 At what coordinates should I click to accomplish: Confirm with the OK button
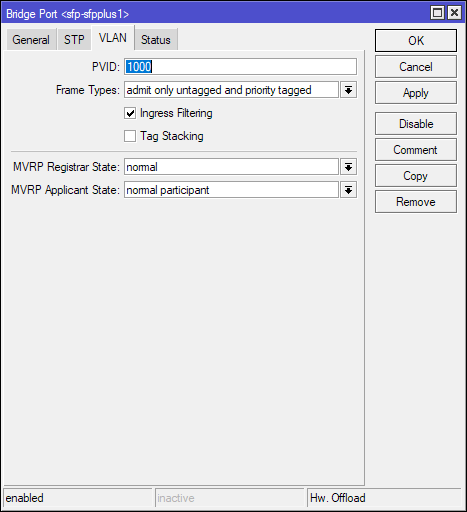[x=416, y=41]
